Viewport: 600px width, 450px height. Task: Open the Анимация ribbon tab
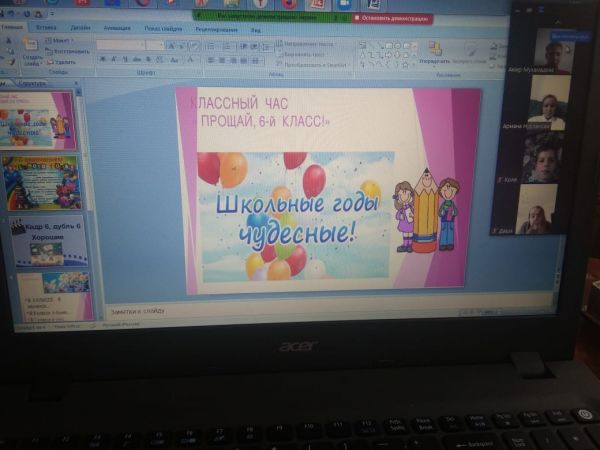click(116, 28)
